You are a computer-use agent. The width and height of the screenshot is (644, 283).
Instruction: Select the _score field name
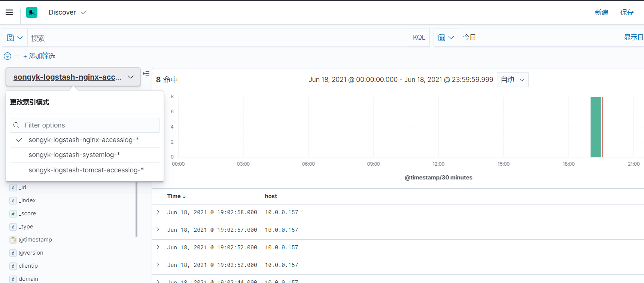click(x=27, y=213)
